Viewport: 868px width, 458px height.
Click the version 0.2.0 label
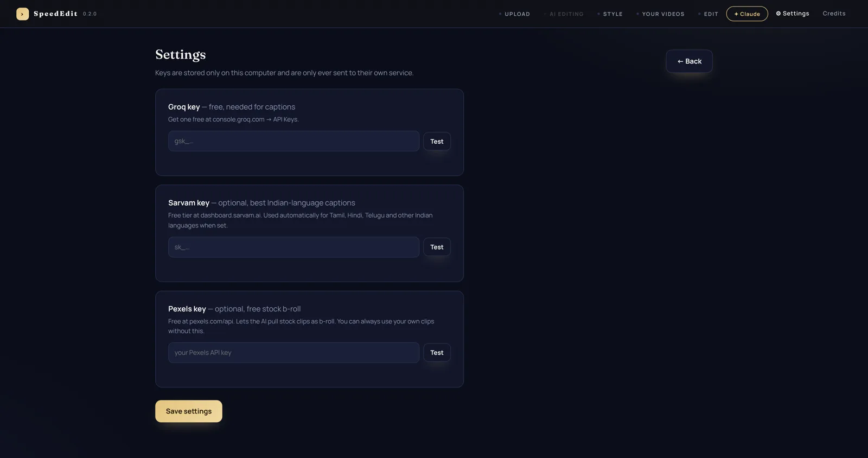90,14
